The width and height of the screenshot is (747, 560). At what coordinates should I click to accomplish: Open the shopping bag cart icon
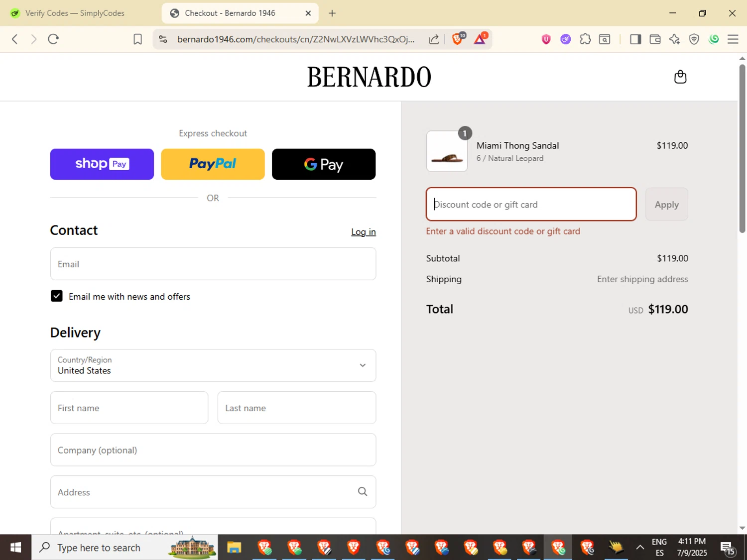680,77
